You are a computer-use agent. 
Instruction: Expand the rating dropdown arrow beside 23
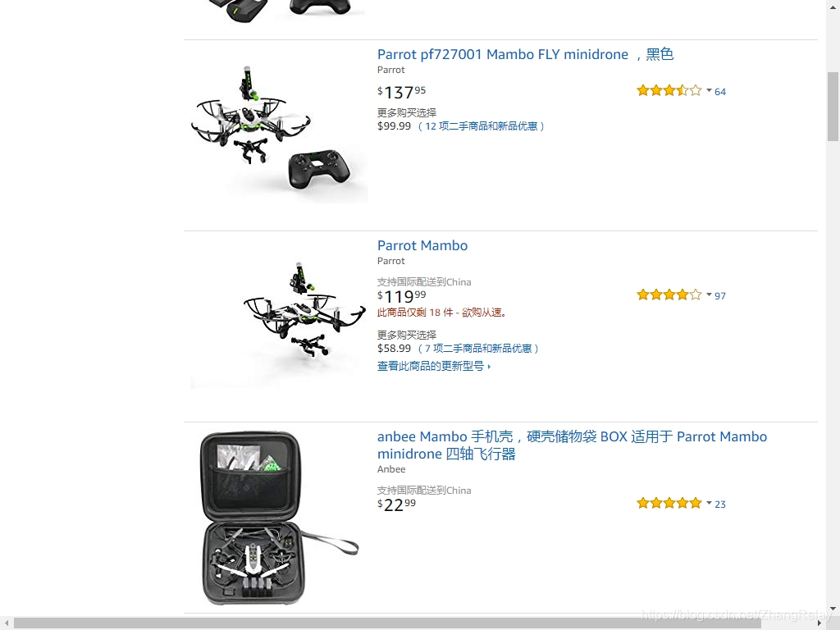coord(709,503)
